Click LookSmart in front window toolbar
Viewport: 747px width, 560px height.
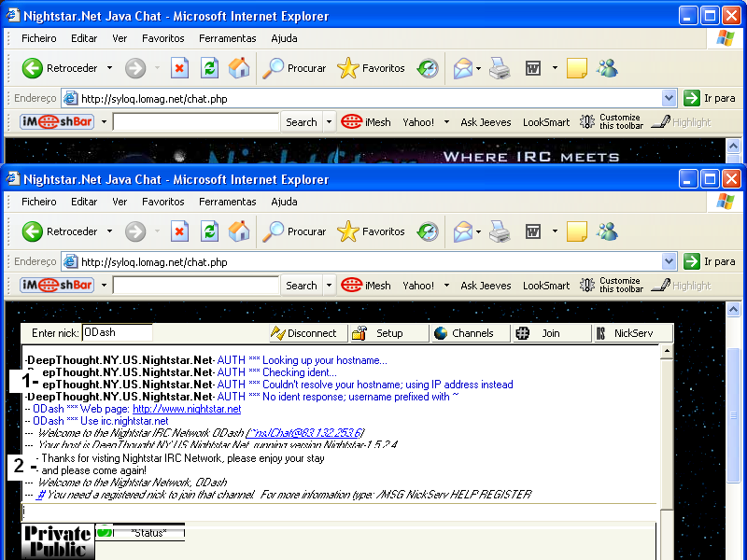coord(546,286)
